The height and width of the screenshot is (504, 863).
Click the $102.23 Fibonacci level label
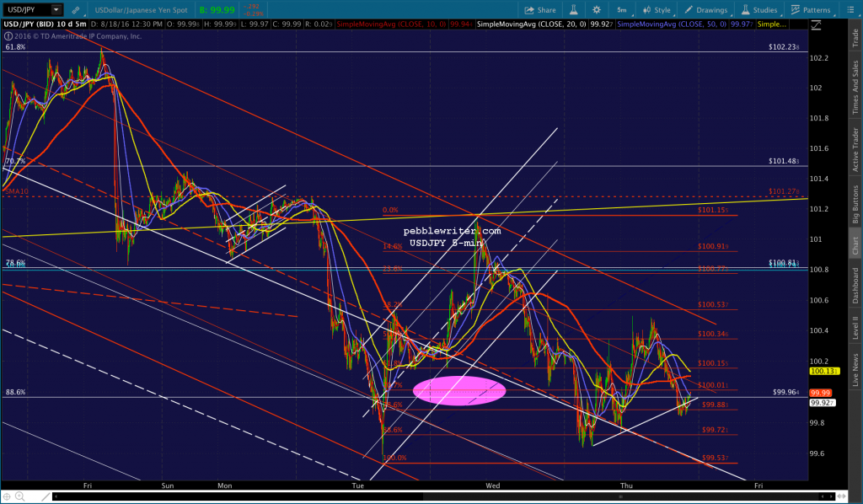(784, 46)
